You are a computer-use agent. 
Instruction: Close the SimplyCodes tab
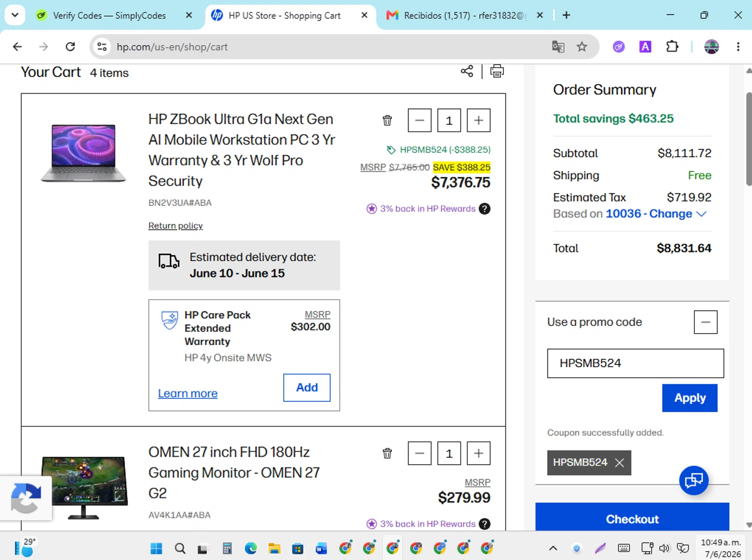[189, 16]
